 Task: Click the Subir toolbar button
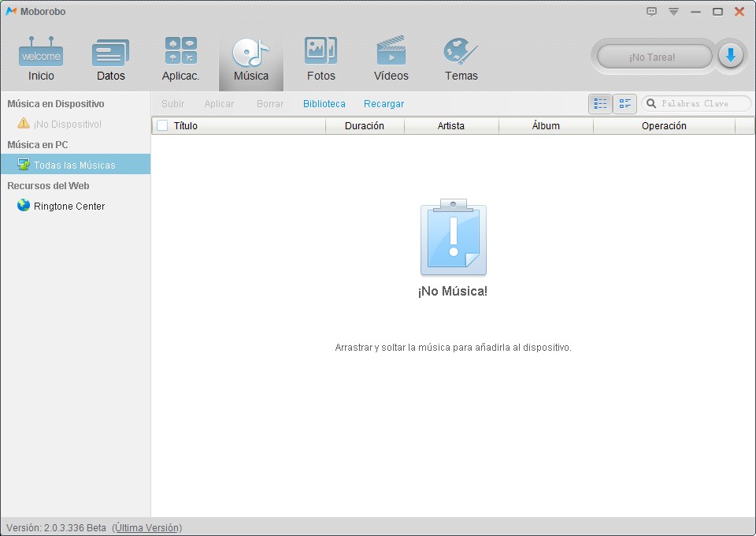[x=173, y=104]
